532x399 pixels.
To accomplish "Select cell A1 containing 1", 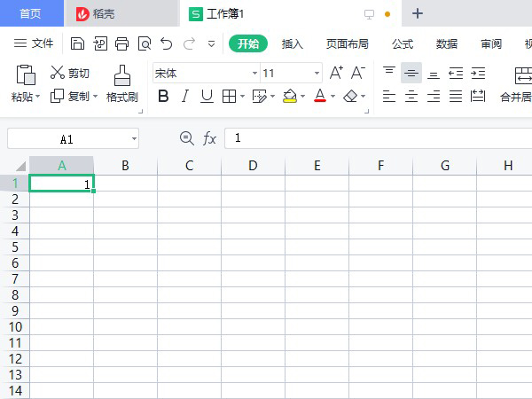I will [x=61, y=184].
